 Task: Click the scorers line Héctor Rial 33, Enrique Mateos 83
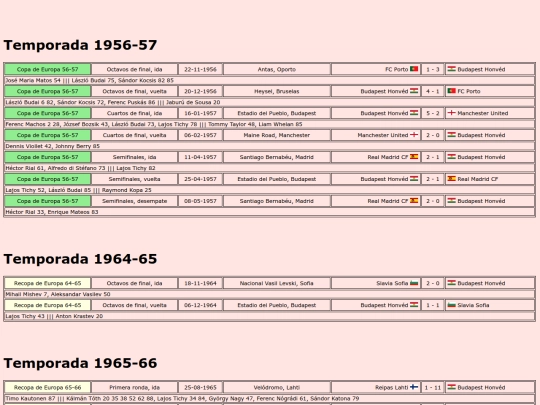click(270, 212)
